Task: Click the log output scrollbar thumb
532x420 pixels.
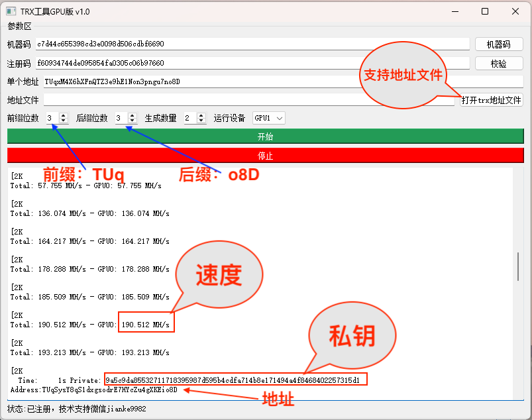Action: pyautogui.click(x=518, y=266)
